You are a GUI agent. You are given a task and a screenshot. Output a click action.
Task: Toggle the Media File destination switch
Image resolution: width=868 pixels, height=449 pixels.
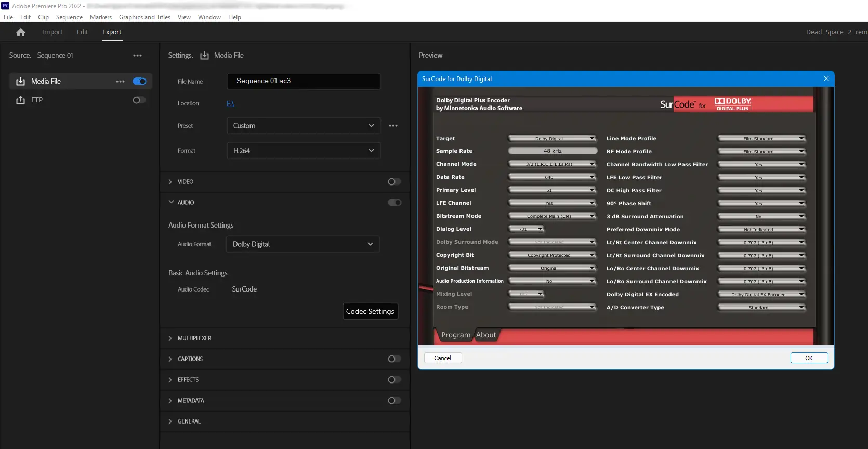[x=139, y=82]
